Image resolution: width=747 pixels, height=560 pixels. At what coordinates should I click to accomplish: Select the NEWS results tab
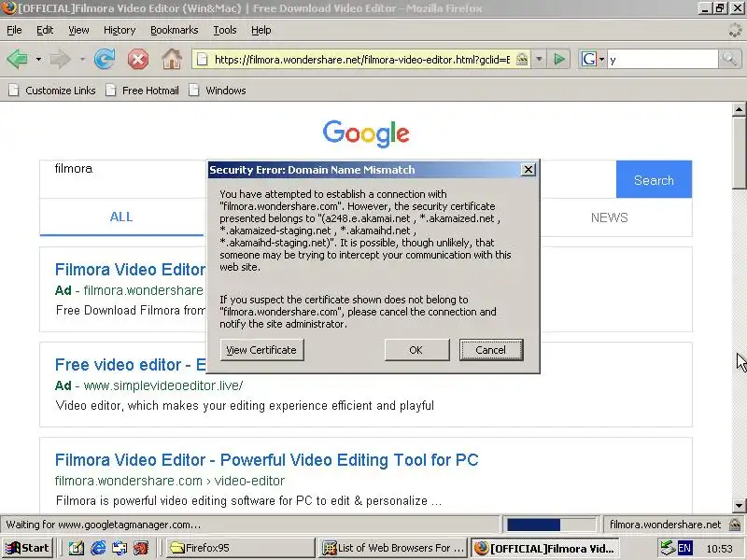610,217
